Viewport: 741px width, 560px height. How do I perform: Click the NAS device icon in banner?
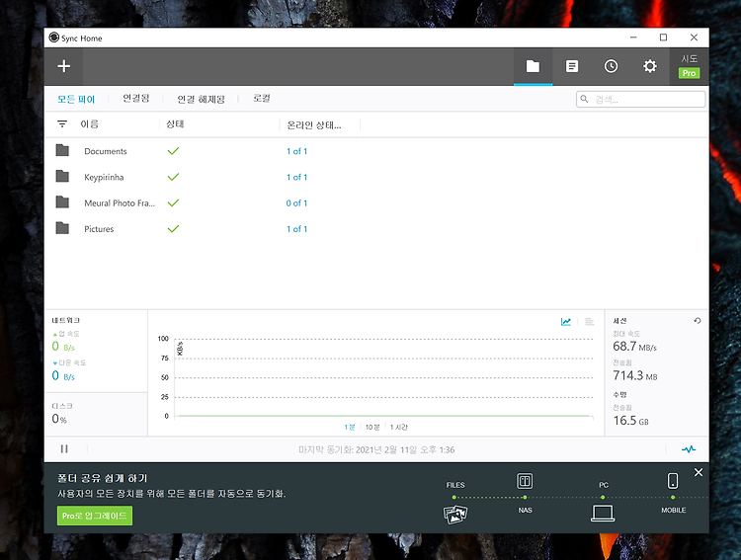[x=525, y=482]
